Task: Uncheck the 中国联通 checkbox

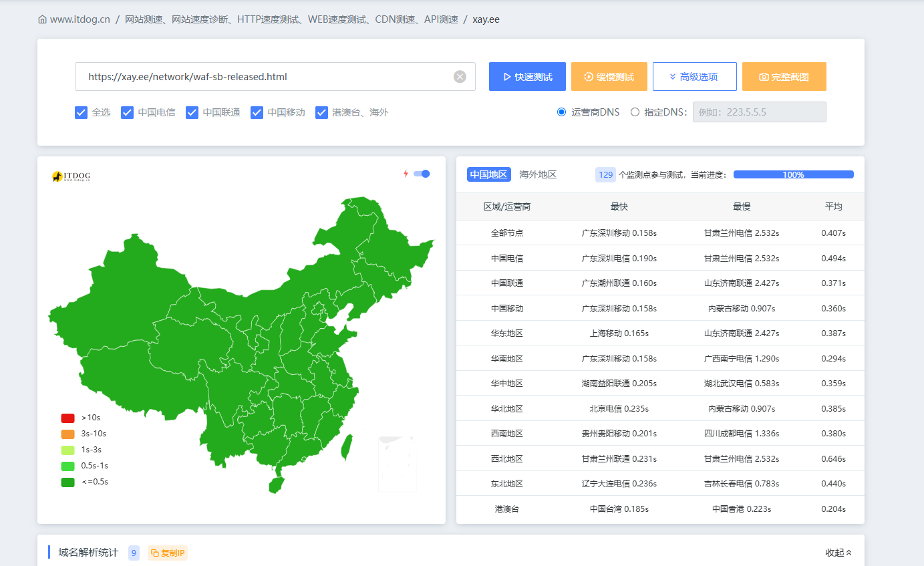Action: (x=192, y=112)
